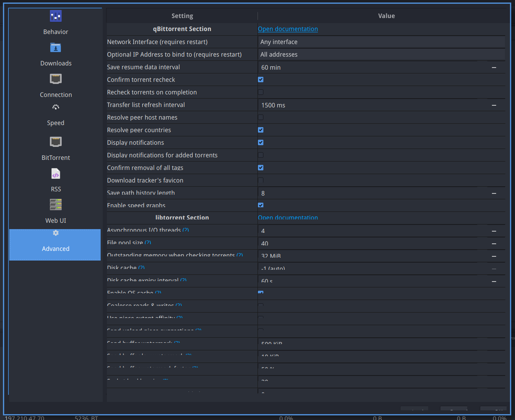Decrease Outstanding memory when checking torrents
This screenshot has height=420, width=515.
click(494, 256)
